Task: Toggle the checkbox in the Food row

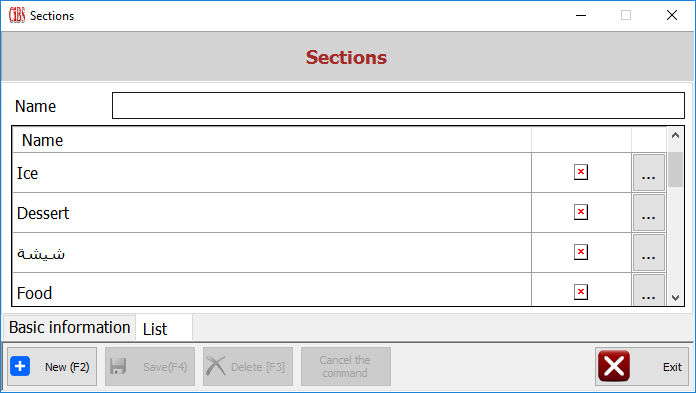Action: tap(581, 292)
